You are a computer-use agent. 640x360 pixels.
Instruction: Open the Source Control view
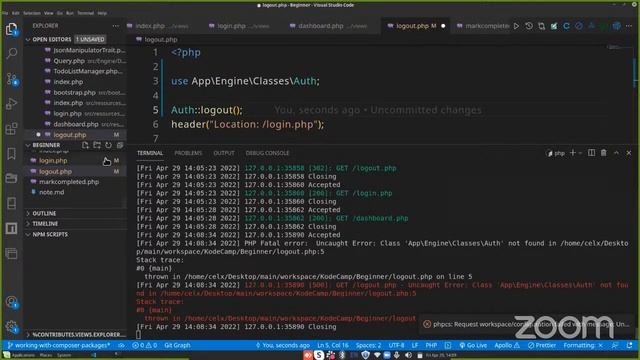11,79
